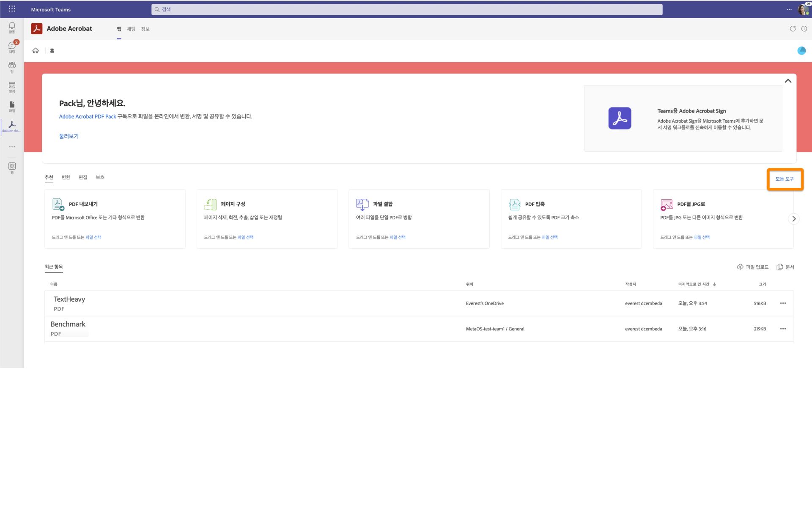Click the PDF를 JPG로 tool icon
The height and width of the screenshot is (506, 812).
tap(667, 205)
